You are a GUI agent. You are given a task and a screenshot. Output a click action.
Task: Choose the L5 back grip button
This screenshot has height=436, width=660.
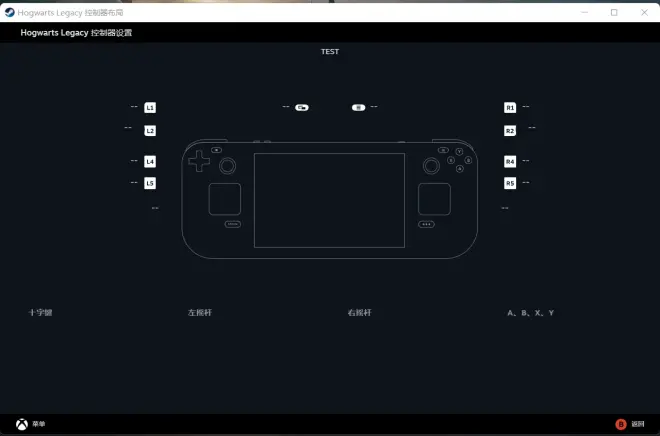[x=150, y=183]
